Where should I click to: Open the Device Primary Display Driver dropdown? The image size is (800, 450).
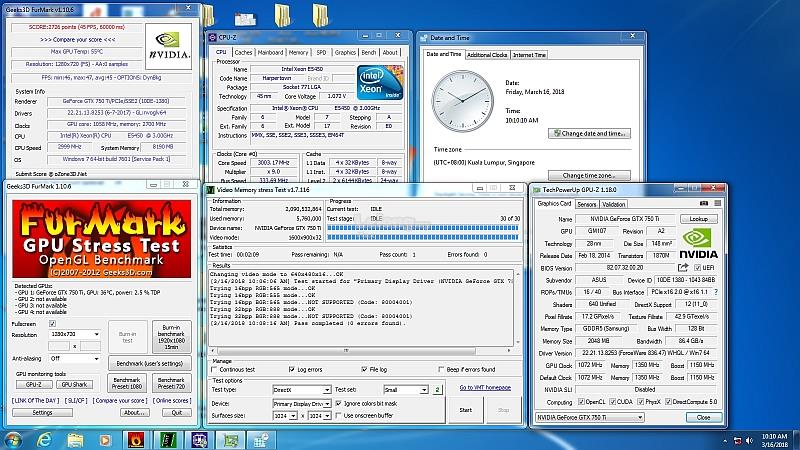327,404
